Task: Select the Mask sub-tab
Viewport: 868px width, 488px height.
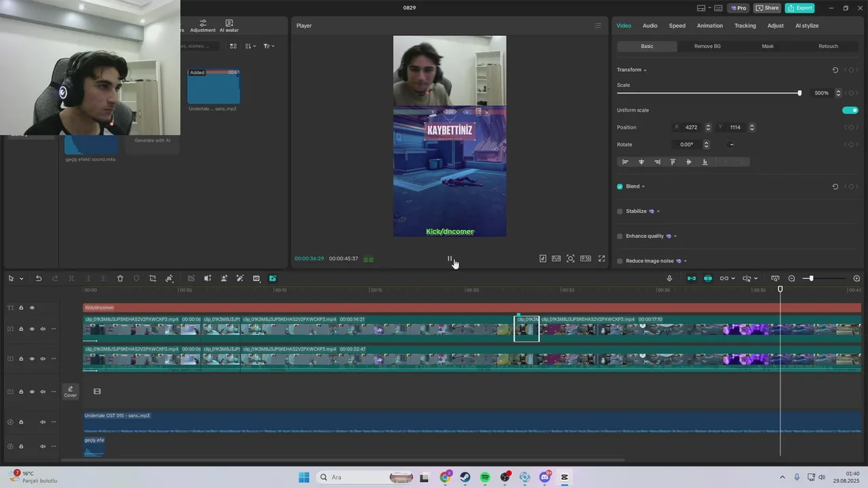Action: 768,46
